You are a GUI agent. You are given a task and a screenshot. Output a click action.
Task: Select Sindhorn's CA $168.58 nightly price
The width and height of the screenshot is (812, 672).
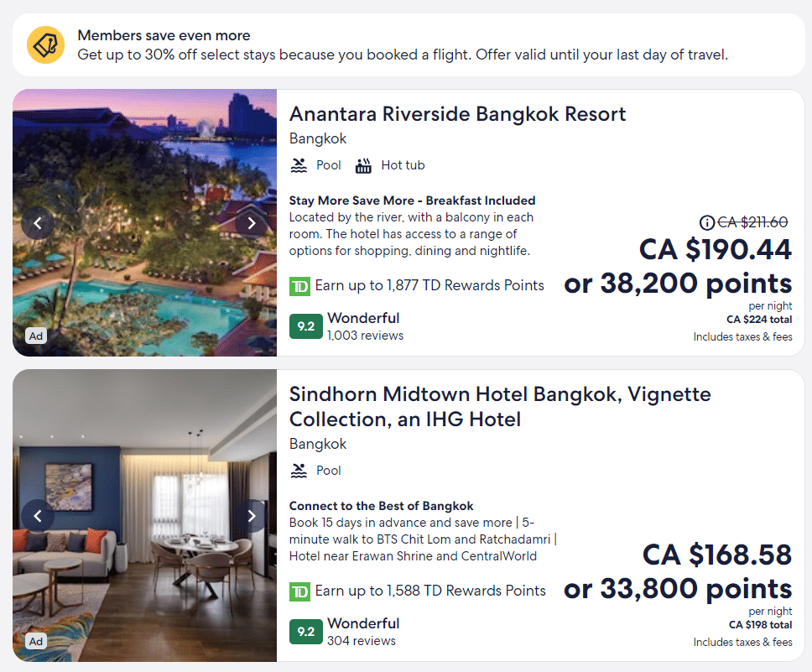(x=716, y=555)
